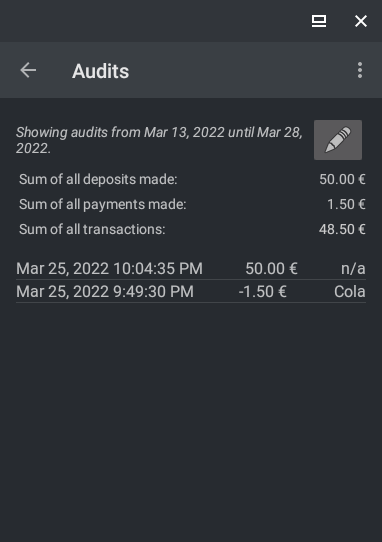Close the Audits window
This screenshot has height=542, width=382.
(361, 21)
